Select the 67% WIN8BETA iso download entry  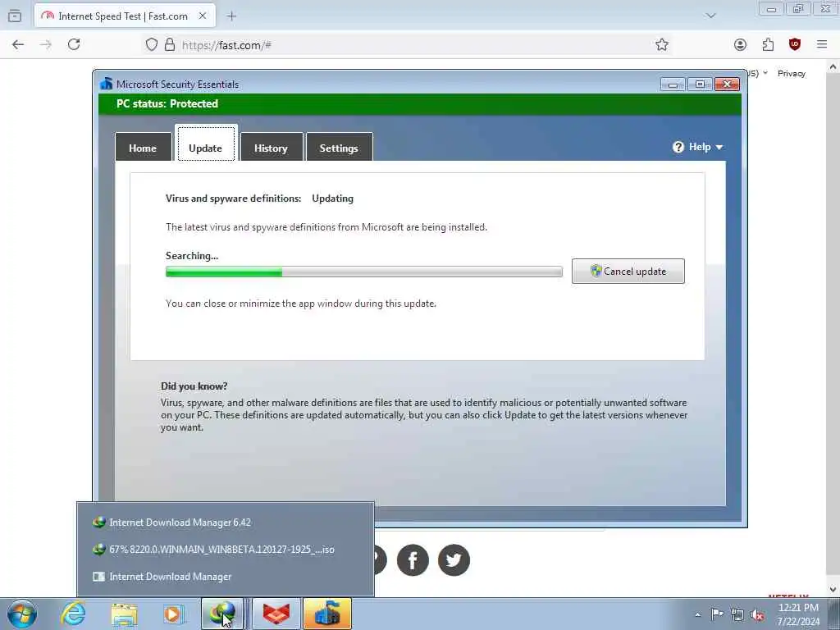point(226,549)
